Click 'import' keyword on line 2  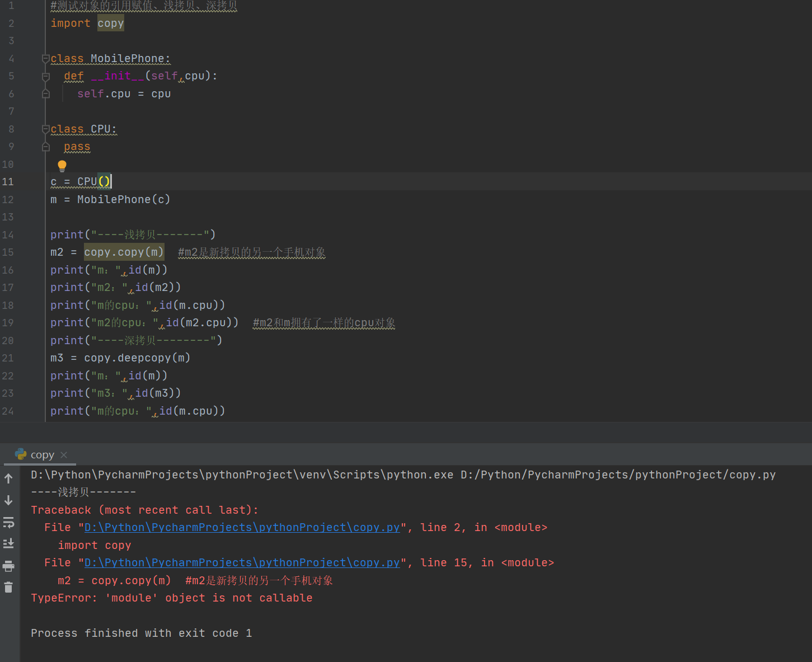[x=71, y=24]
